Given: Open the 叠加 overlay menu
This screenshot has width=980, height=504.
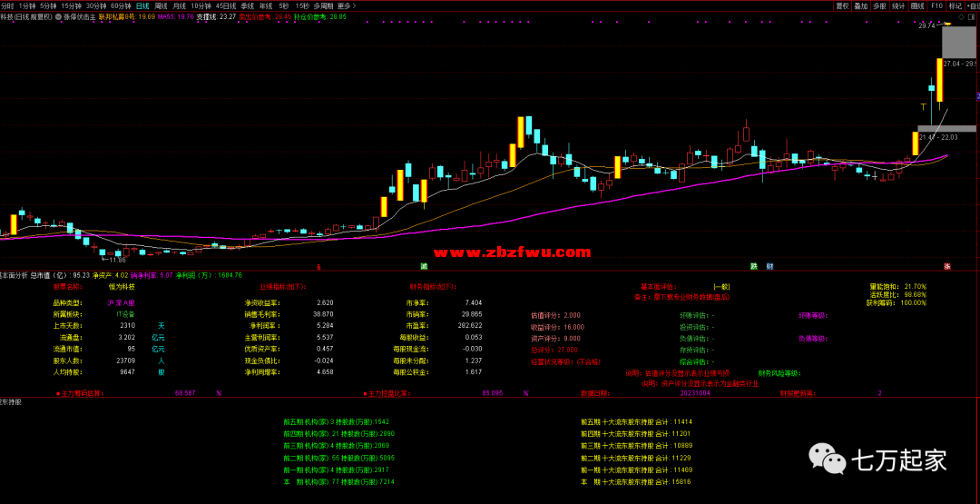Looking at the screenshot, I should coord(860,5).
